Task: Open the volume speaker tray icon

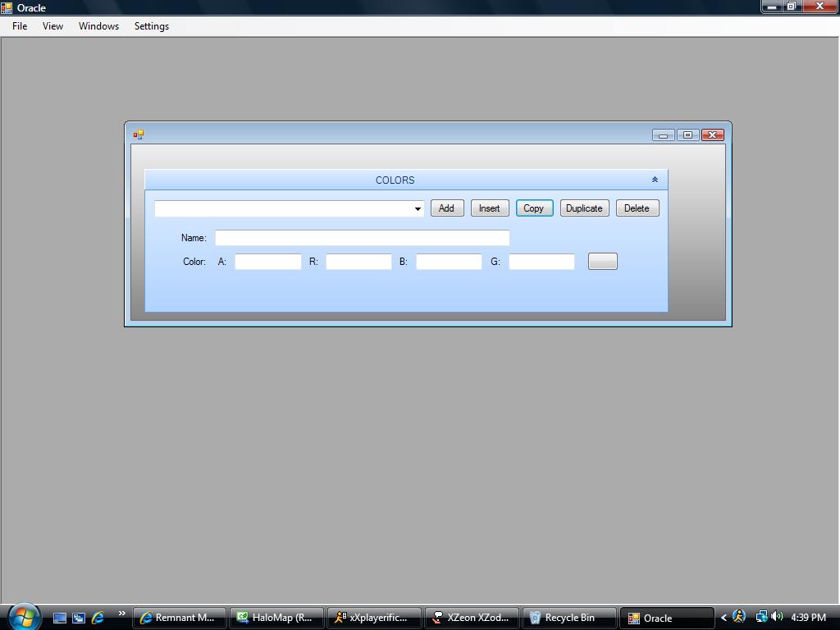Action: point(777,617)
